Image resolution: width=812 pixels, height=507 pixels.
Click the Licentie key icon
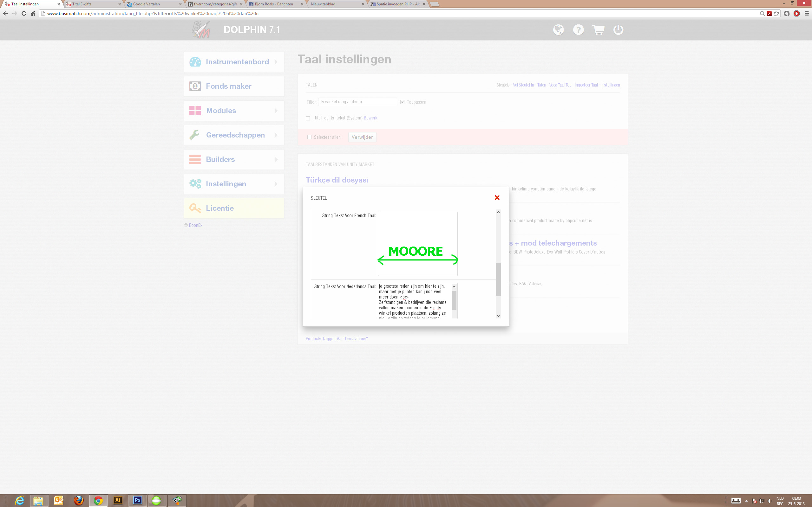[x=195, y=208]
